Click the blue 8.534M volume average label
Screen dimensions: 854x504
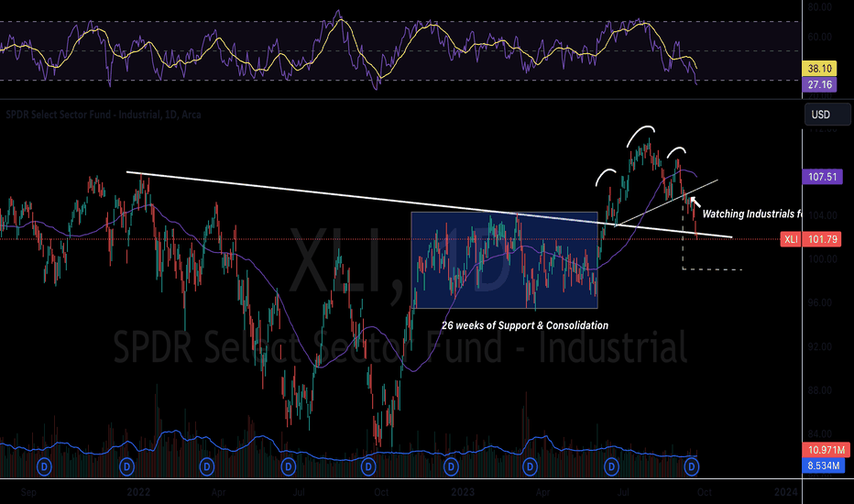(826, 466)
